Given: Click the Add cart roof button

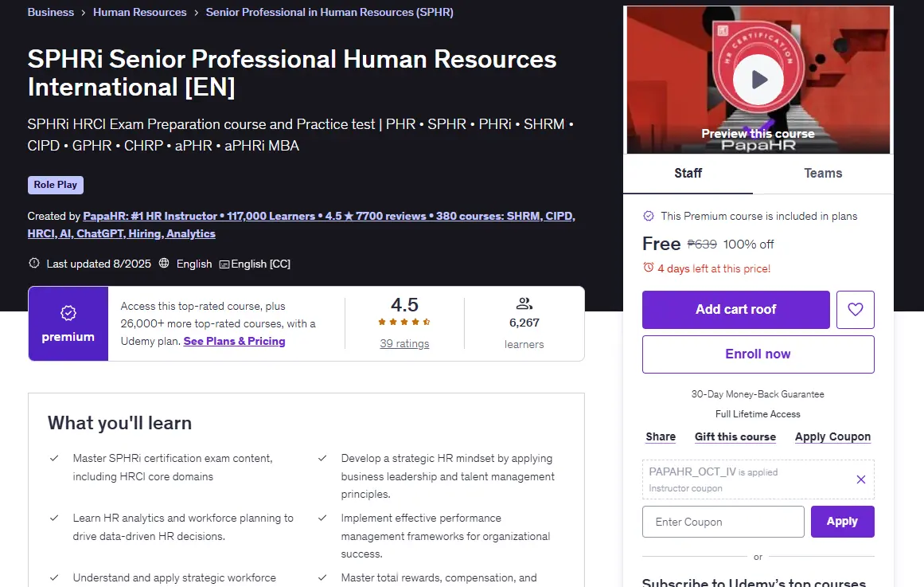Looking at the screenshot, I should pos(735,310).
